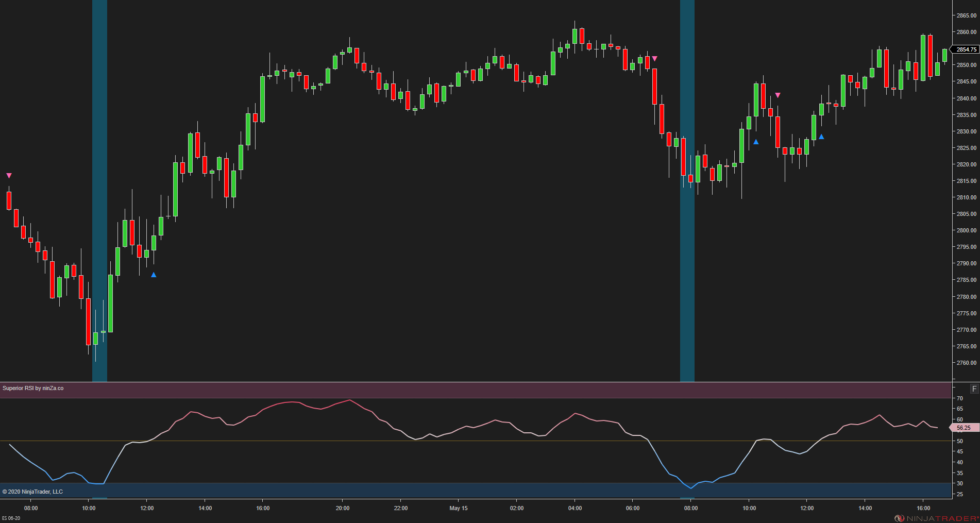Image resolution: width=980 pixels, height=523 pixels.
Task: Click the May 15 session divider label
Action: click(x=458, y=508)
